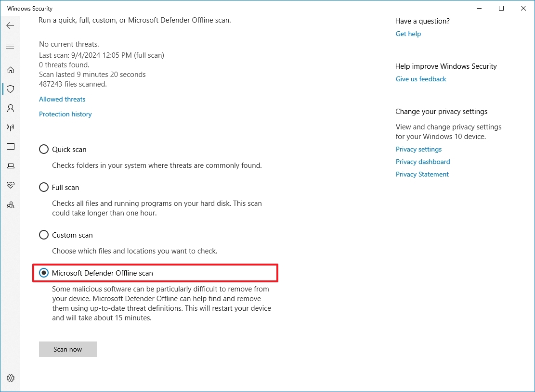Close the Windows Security window
535x392 pixels.
coord(523,8)
